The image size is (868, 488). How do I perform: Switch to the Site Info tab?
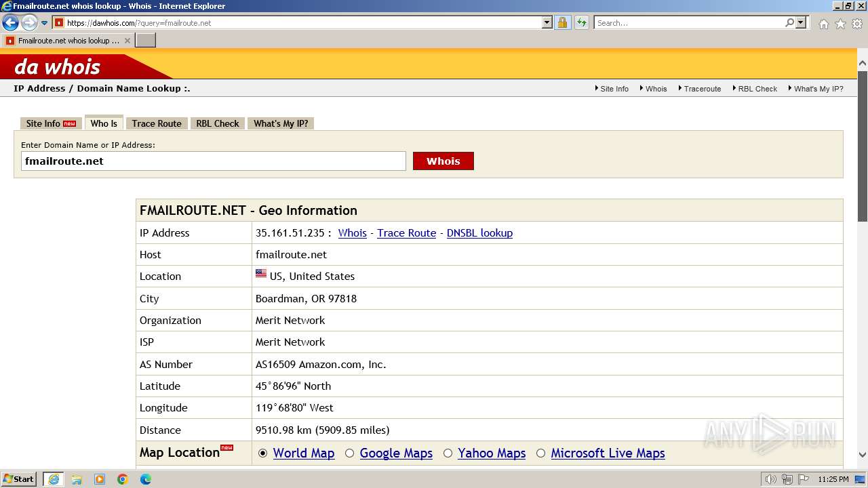point(51,123)
